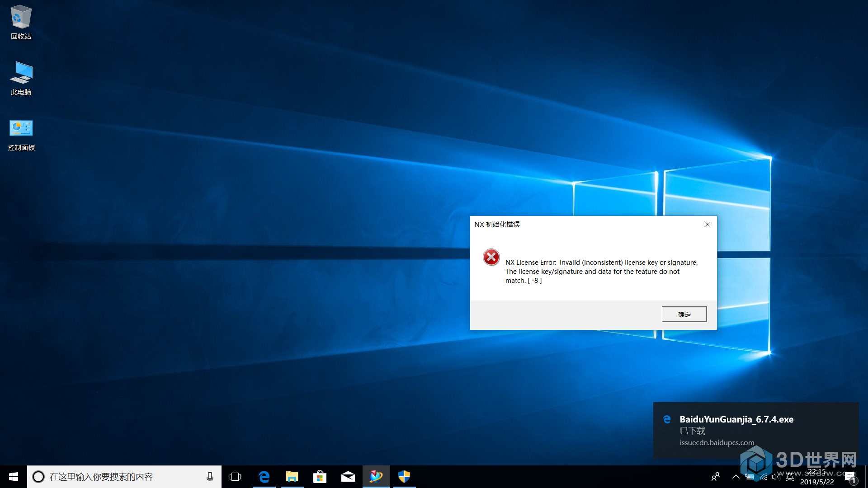This screenshot has width=868, height=488.
Task: Click 已下载 status in notification
Action: coord(693,431)
